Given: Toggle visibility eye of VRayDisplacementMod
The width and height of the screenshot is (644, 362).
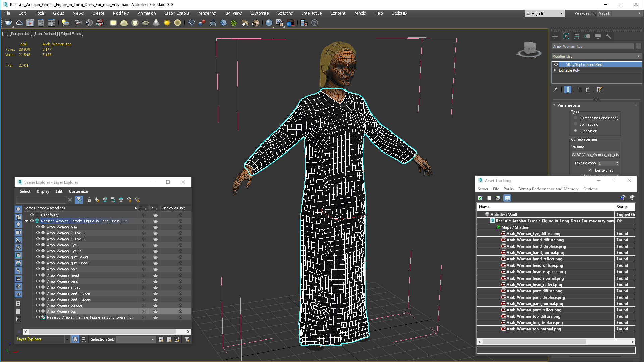Looking at the screenshot, I should point(556,65).
